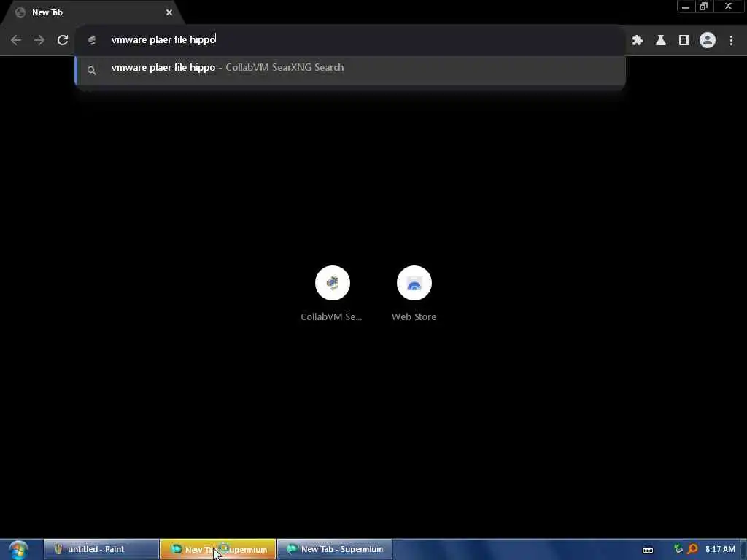Viewport: 747px width, 560px height.
Task: Open the clock showing 8:17 AM
Action: [720, 550]
